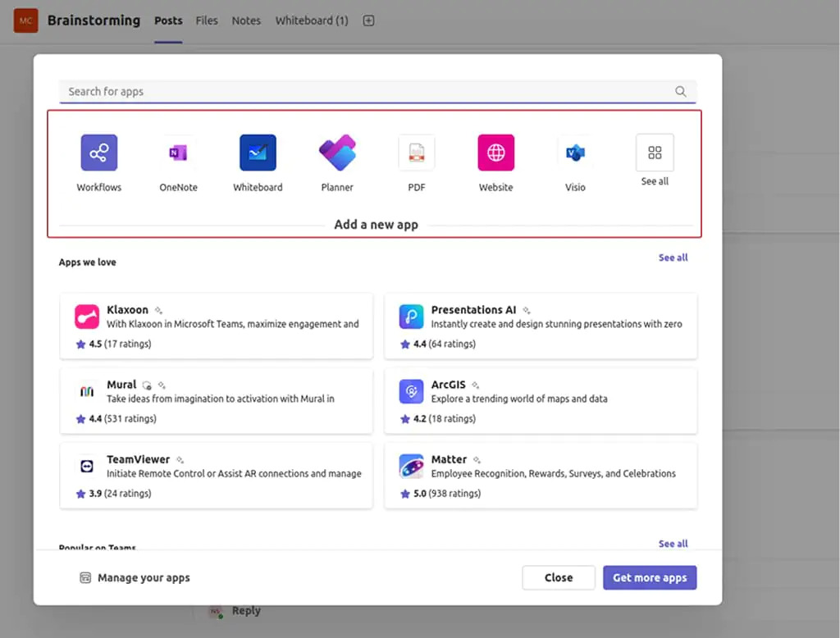This screenshot has height=638, width=840.
Task: Select the PDF app icon
Action: click(416, 153)
